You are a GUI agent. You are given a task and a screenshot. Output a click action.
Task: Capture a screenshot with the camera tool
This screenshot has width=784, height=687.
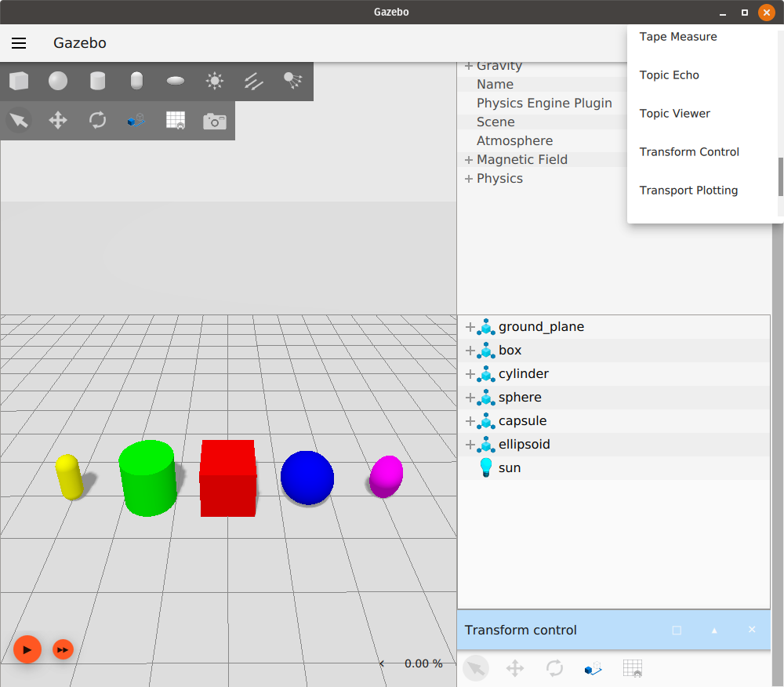[214, 120]
